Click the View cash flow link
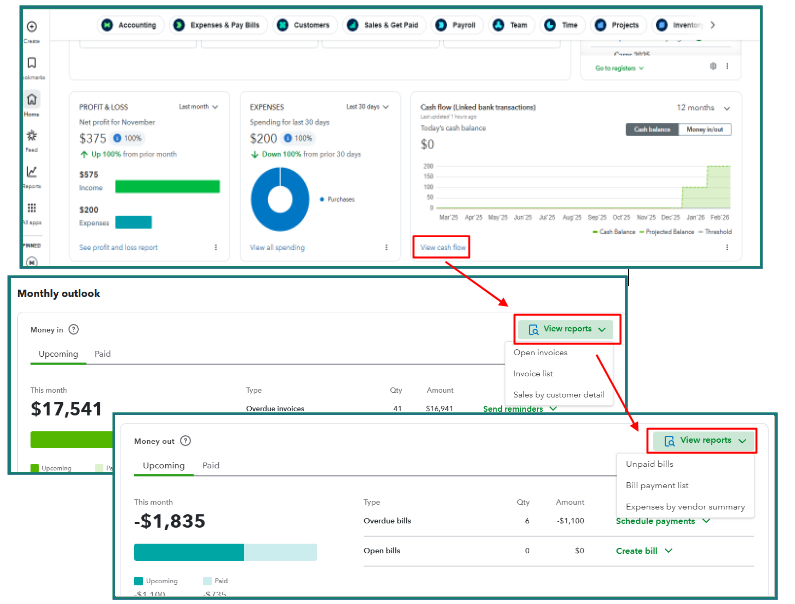The image size is (795, 604). 442,247
